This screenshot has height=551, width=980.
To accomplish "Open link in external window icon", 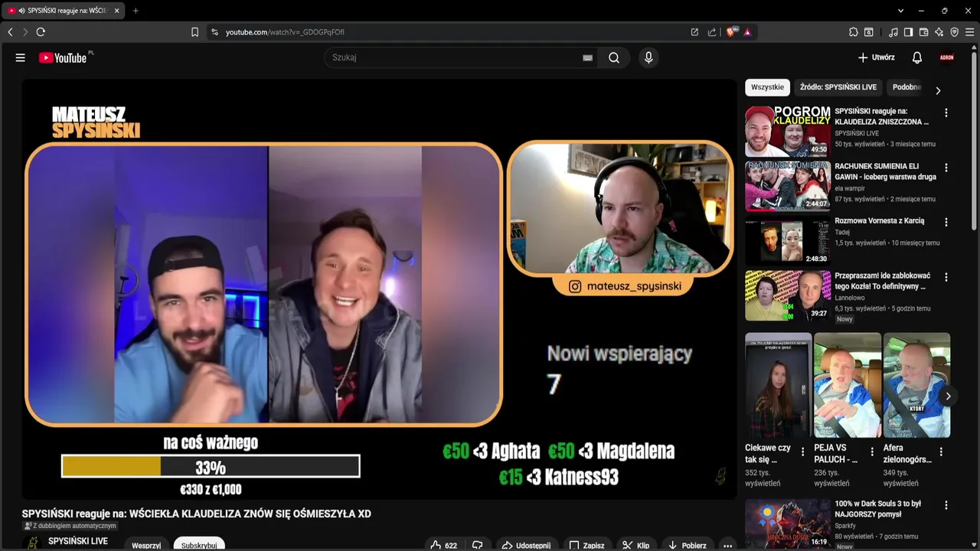I will pos(694,32).
